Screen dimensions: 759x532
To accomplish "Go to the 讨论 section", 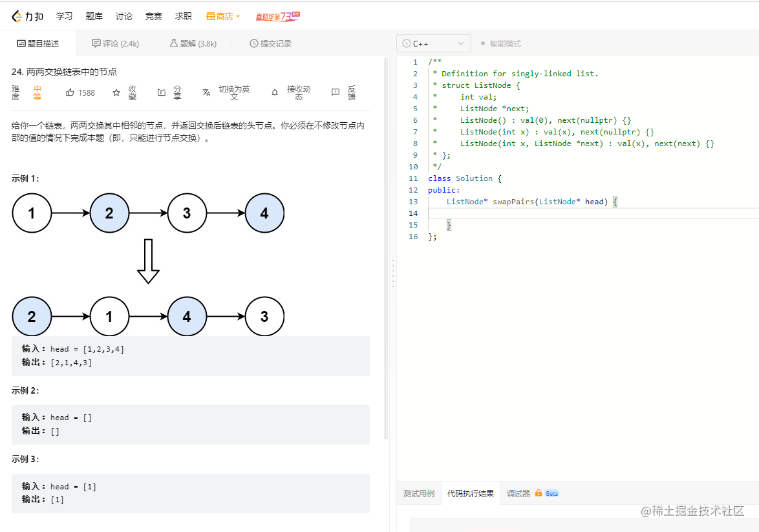I will click(x=124, y=16).
